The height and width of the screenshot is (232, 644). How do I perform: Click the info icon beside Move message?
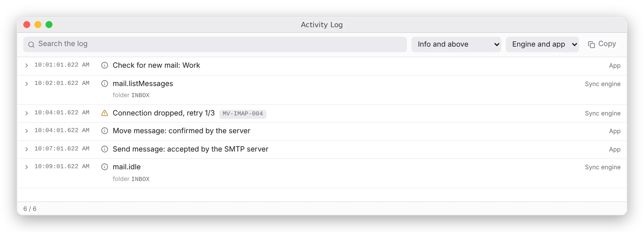pos(105,131)
